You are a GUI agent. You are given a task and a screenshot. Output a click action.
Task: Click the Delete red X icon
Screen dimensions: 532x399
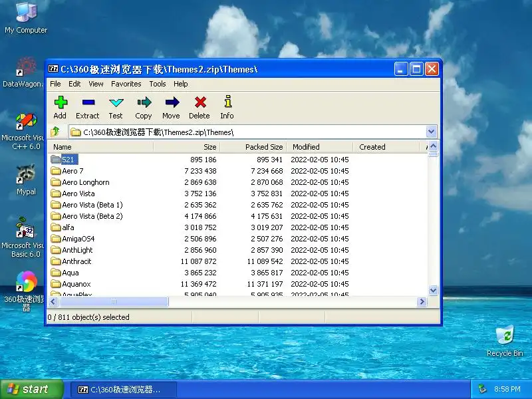coord(200,102)
